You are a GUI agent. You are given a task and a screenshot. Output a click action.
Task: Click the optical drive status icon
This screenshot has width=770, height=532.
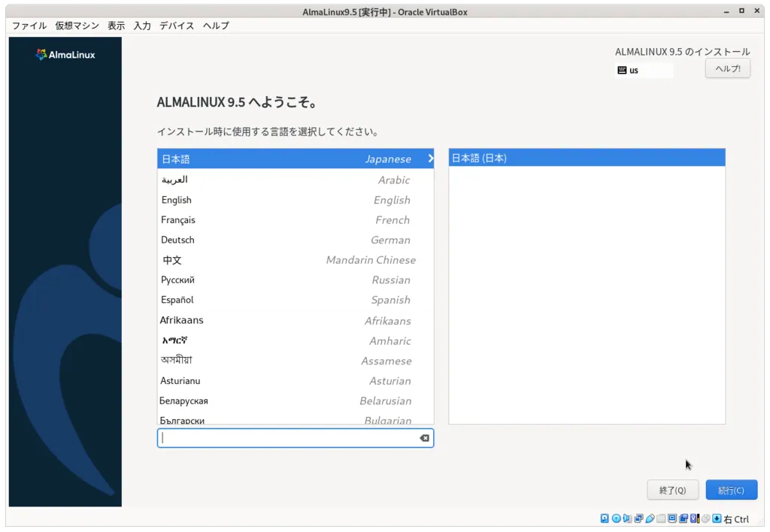pyautogui.click(x=615, y=518)
